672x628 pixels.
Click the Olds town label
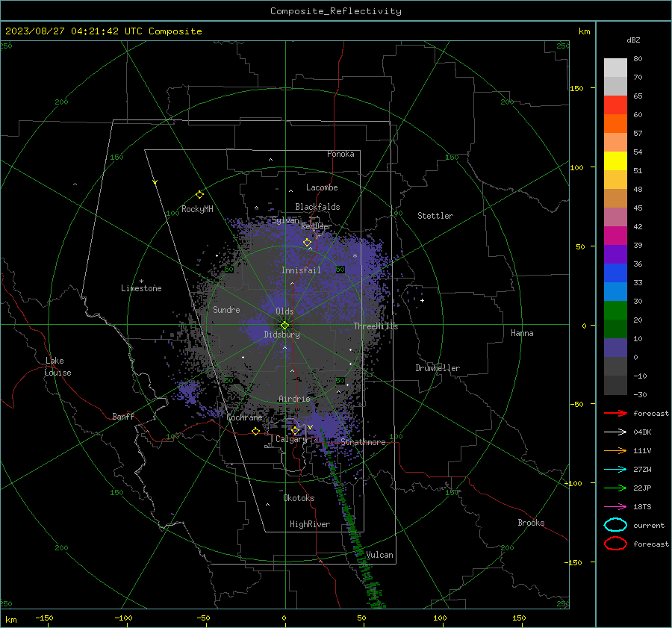click(x=284, y=311)
